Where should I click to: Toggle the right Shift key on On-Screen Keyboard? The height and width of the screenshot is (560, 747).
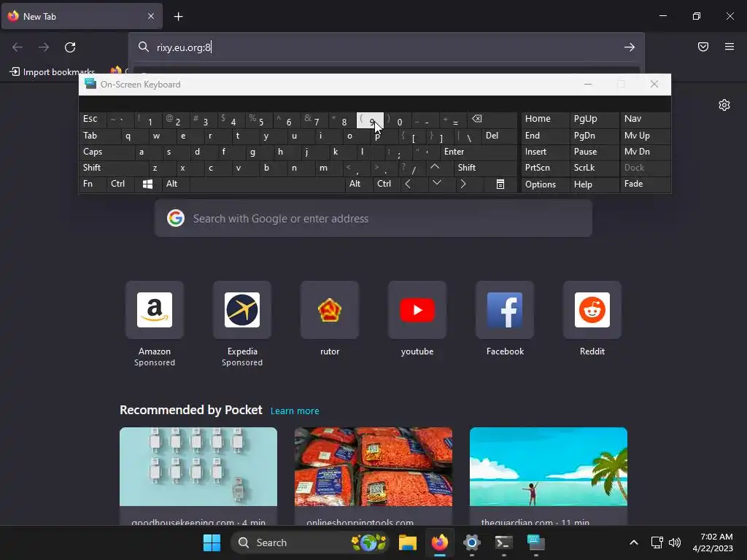(x=485, y=168)
